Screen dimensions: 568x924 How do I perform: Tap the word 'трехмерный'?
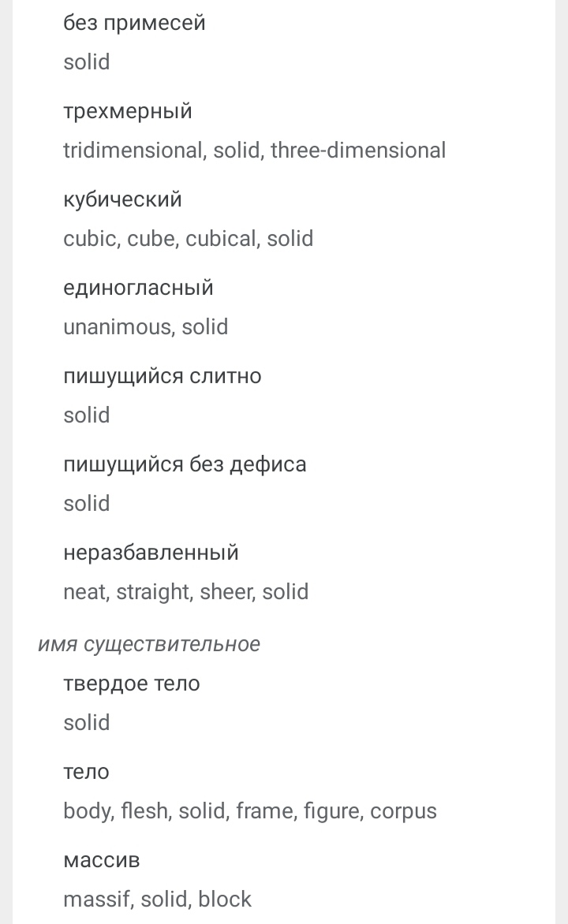point(128,111)
